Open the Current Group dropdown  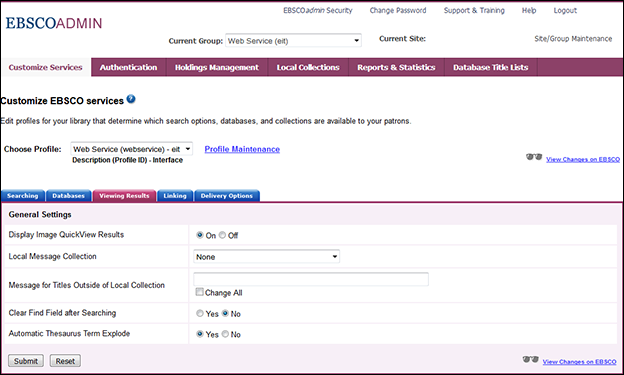coord(293,41)
